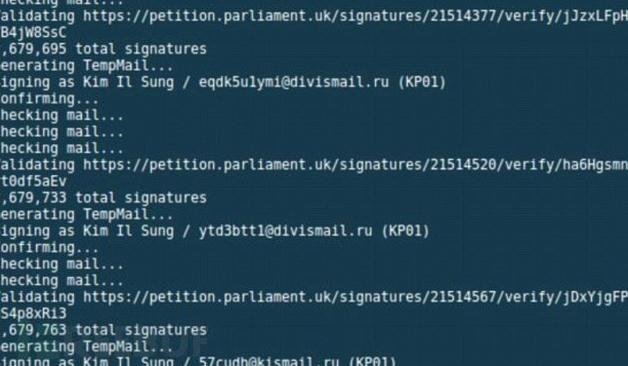This screenshot has width=628, height=366.
Task: Click the second Confirming... line
Action: coord(49,248)
